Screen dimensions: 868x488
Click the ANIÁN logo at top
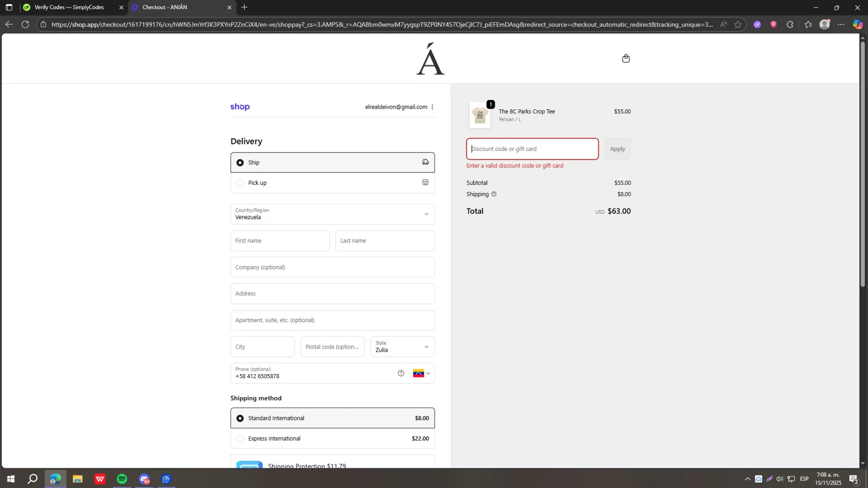click(x=431, y=58)
